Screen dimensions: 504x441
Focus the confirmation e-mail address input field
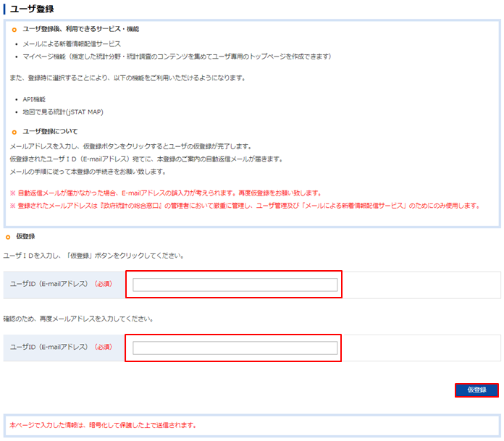click(x=235, y=348)
